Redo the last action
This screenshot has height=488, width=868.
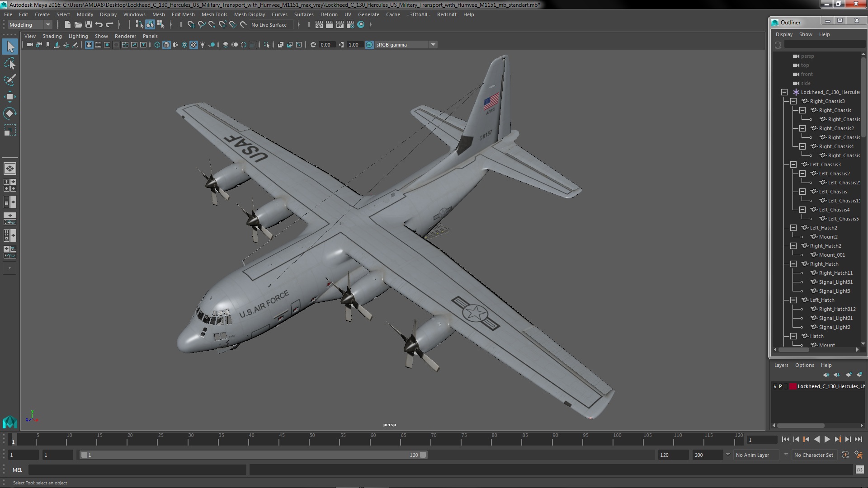(x=109, y=25)
